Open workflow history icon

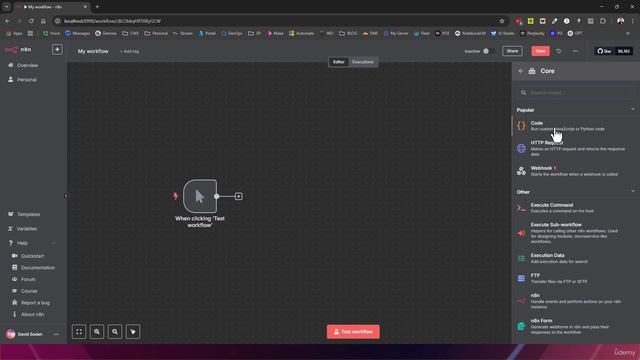click(558, 51)
